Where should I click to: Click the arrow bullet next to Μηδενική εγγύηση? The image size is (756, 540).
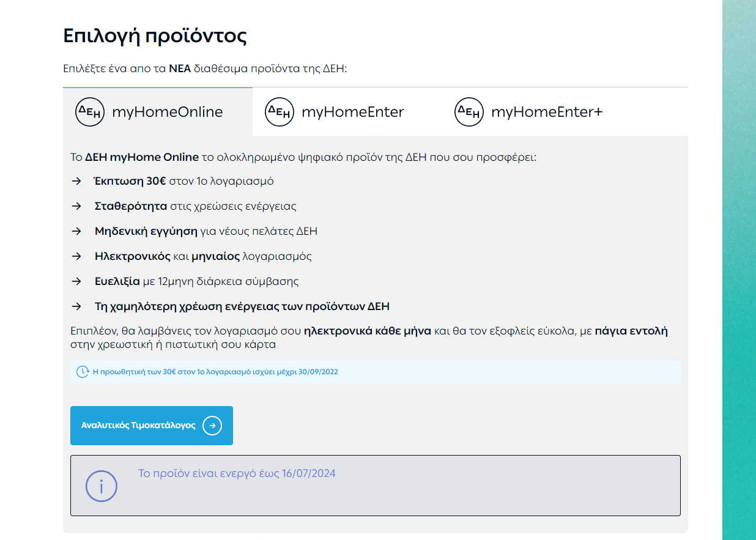pos(76,231)
